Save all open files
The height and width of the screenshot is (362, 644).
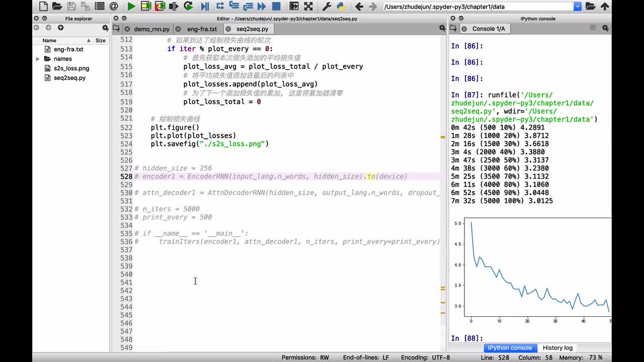85,7
